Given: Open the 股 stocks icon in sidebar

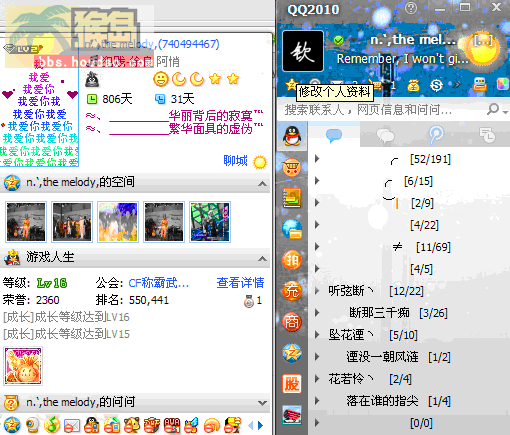Looking at the screenshot, I should point(292,384).
